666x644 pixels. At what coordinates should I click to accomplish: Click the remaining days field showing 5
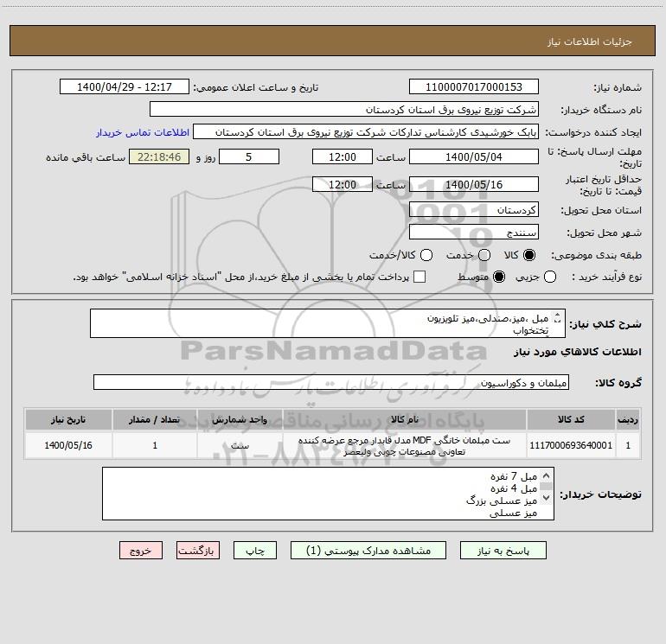click(x=249, y=156)
